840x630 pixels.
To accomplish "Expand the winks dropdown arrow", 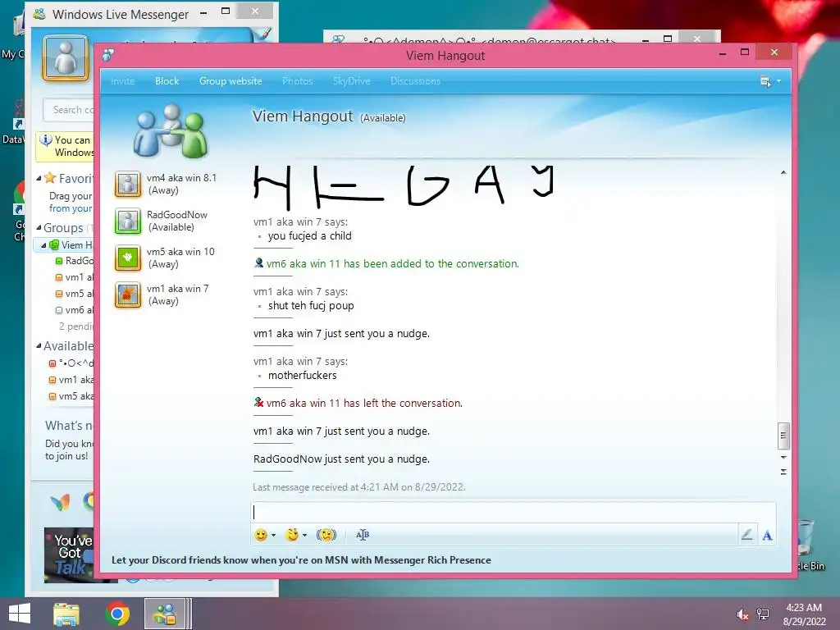I will (305, 535).
